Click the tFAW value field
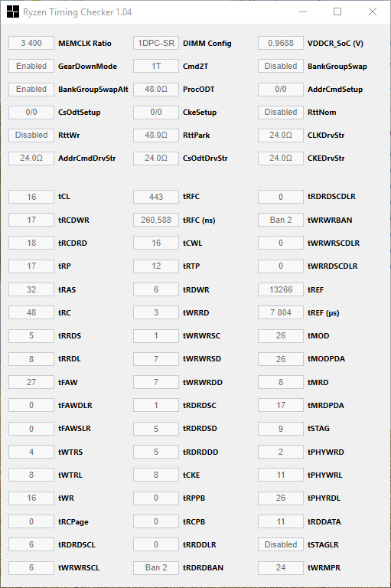This screenshot has width=391, height=588. coord(31,382)
